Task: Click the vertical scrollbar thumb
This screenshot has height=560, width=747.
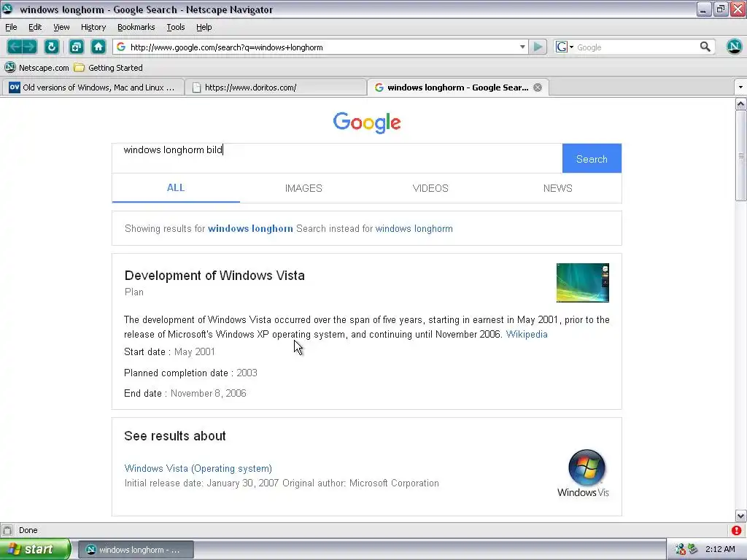Action: point(740,156)
